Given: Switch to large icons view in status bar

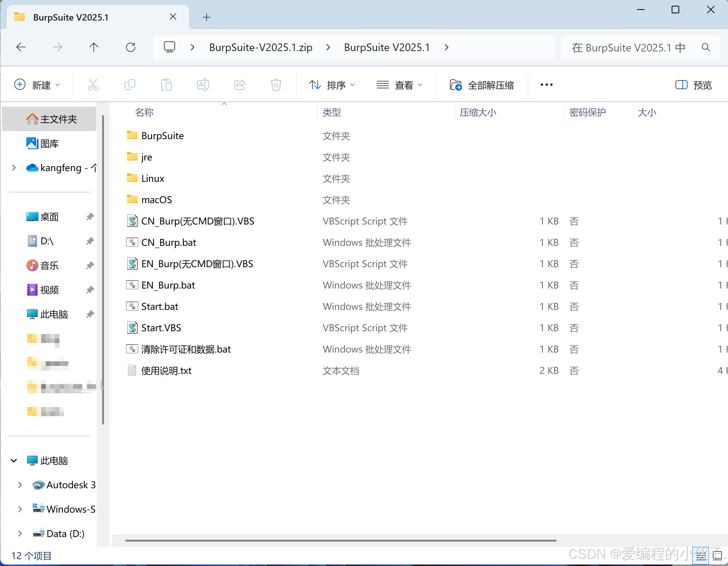Looking at the screenshot, I should [717, 556].
